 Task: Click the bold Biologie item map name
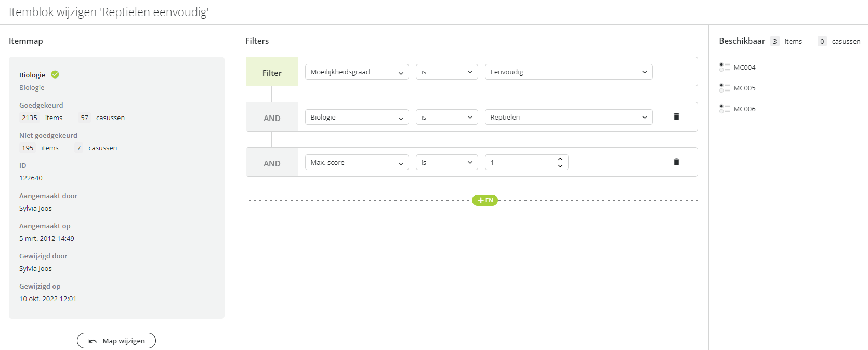click(32, 75)
